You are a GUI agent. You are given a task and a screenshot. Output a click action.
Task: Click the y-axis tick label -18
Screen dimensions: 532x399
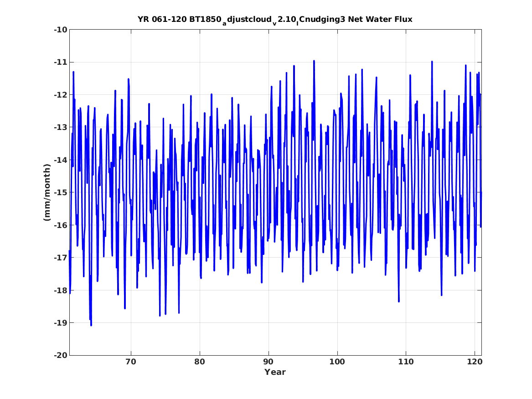click(x=60, y=290)
